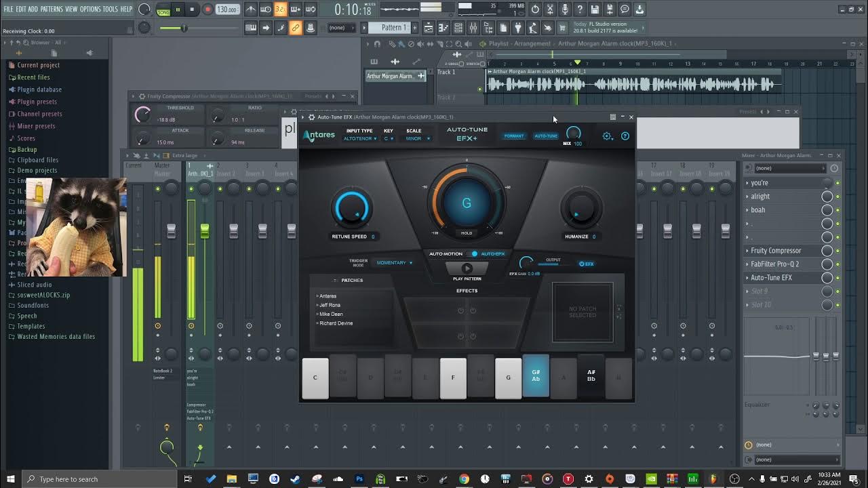Toggle FORMANT button in Auto-Tune
868x488 pixels.
pos(514,136)
